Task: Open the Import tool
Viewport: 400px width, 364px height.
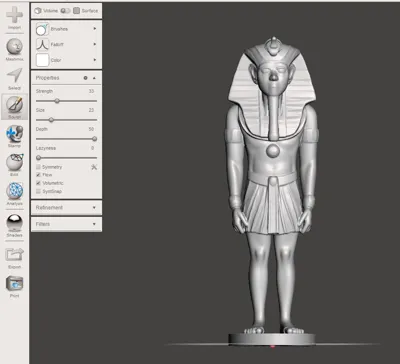Action: 14,19
